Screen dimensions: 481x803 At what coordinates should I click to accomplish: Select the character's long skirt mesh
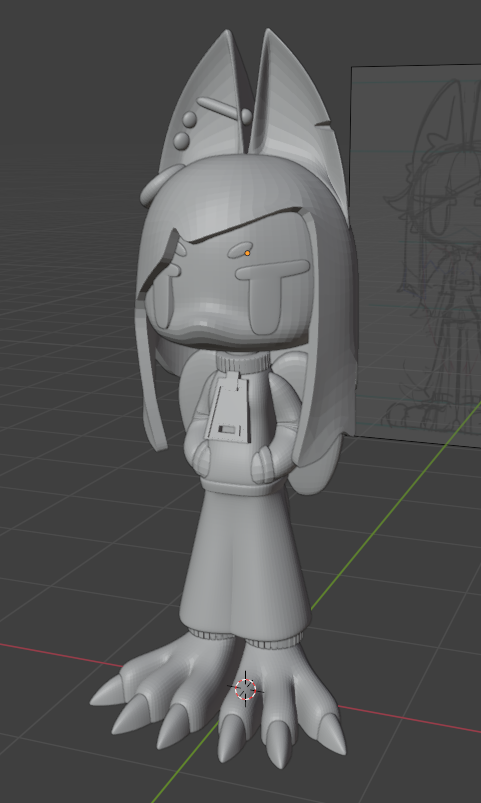coord(246,563)
